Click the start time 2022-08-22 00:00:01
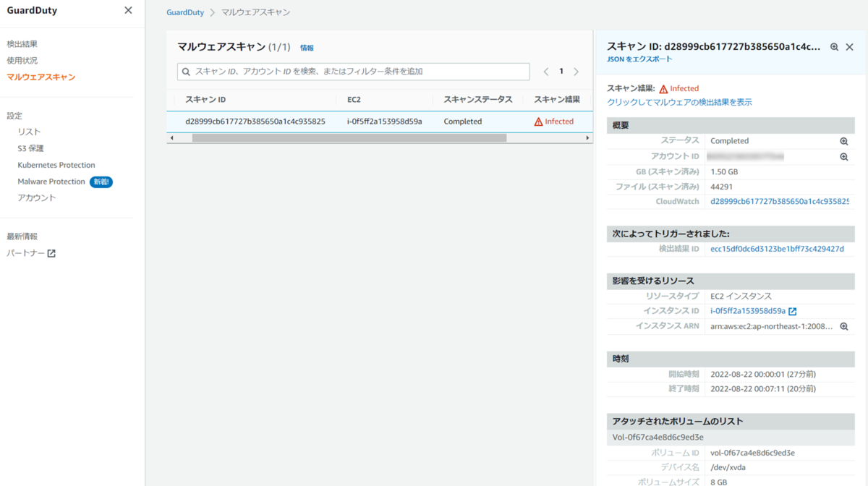Screen dimensions: 868x486 pos(763,375)
